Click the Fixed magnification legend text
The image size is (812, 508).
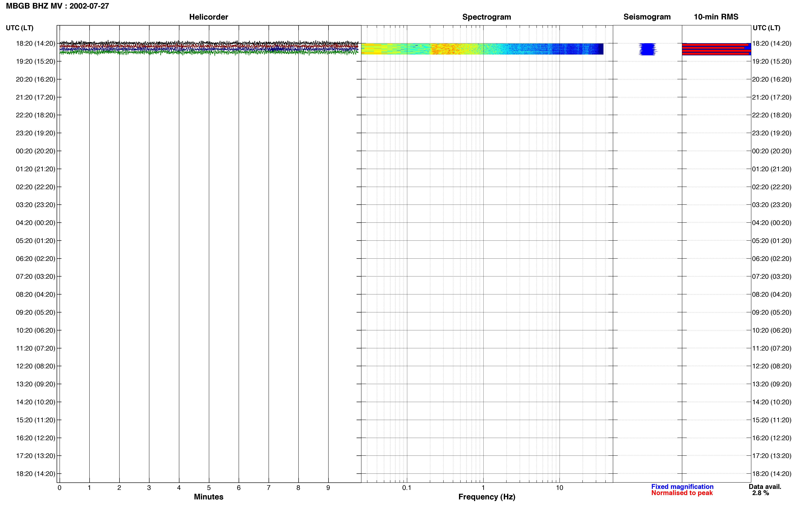click(682, 486)
